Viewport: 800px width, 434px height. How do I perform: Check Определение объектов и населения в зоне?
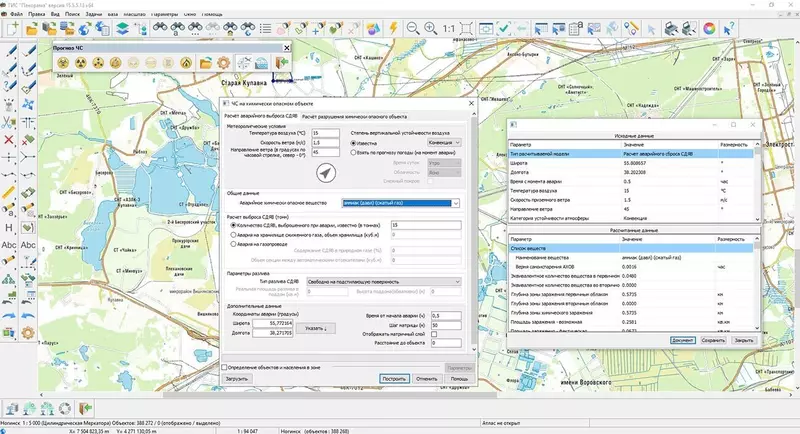tap(224, 367)
